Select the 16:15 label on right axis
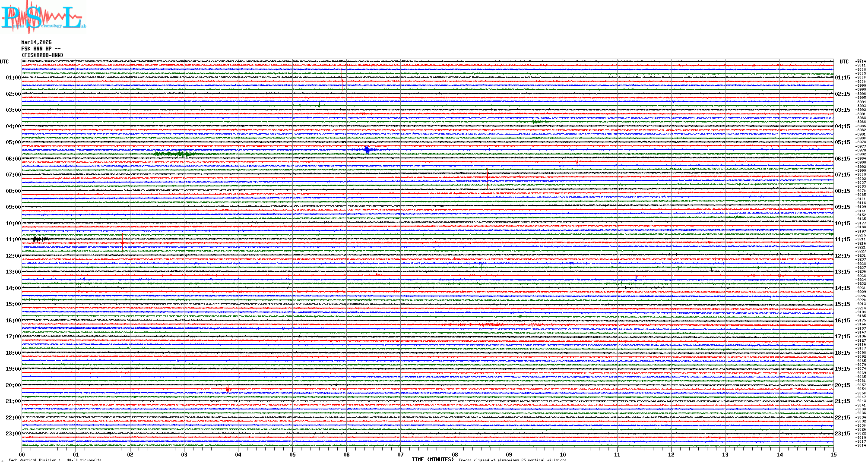Screen dimensions: 868x466 (842, 321)
